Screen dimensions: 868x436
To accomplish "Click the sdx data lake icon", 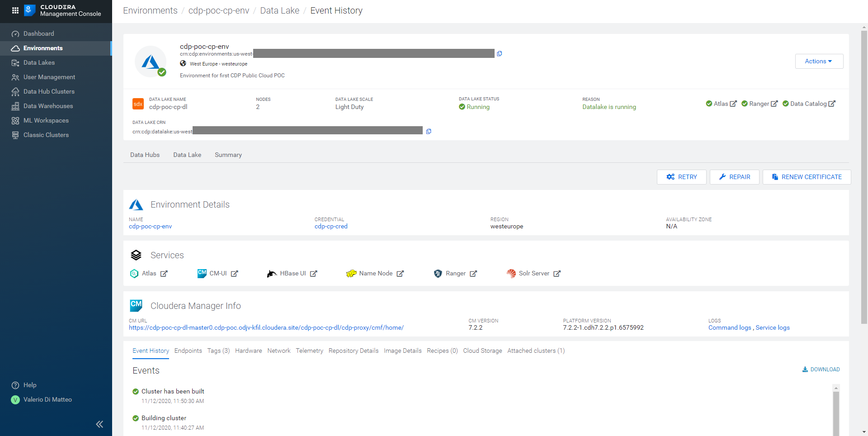I will (138, 104).
